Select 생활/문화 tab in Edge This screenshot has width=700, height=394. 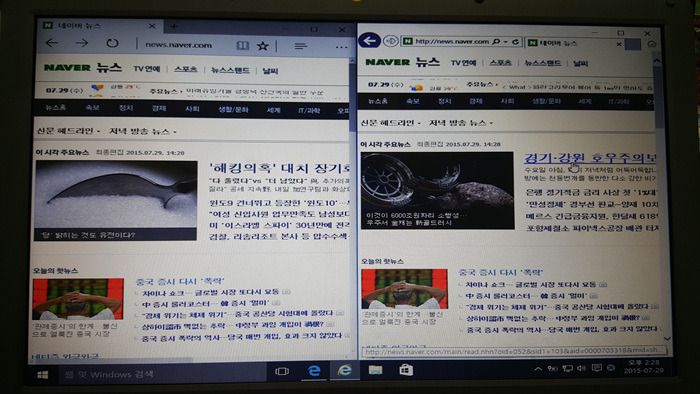(x=233, y=109)
